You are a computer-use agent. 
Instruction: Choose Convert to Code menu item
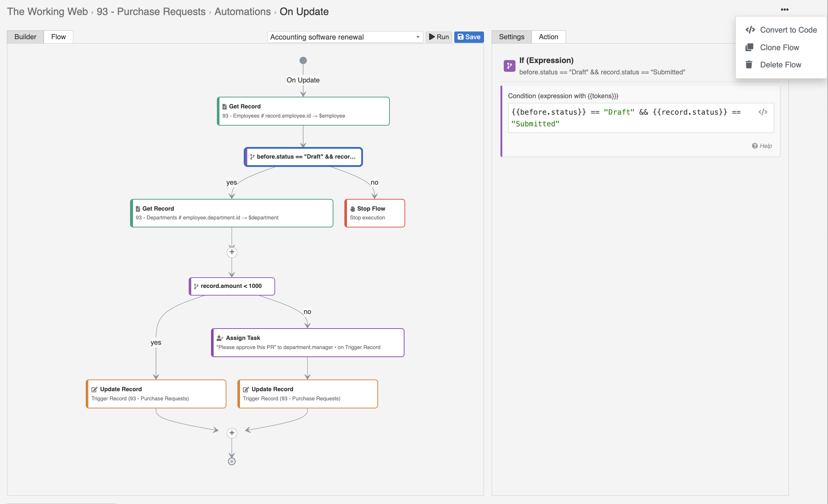point(781,30)
